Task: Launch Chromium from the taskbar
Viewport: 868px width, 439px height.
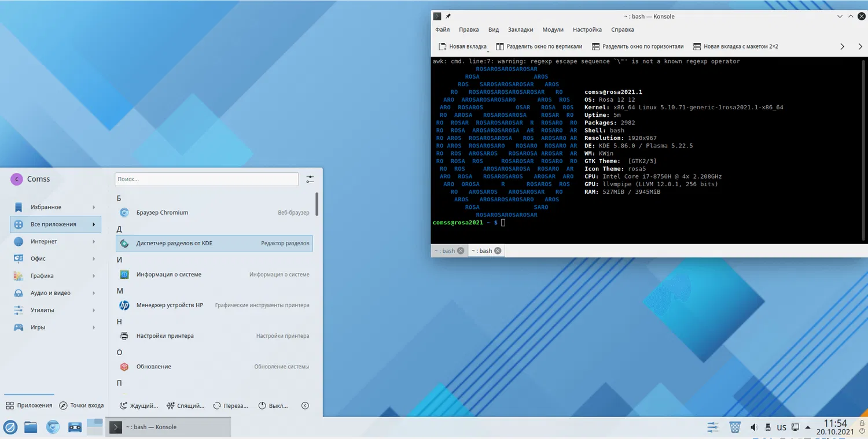Action: pos(53,427)
